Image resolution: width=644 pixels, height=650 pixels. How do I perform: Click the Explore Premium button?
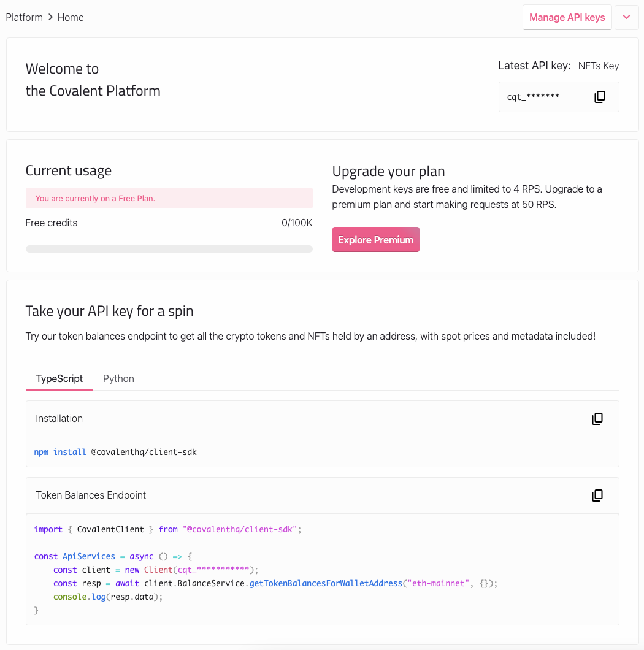point(376,240)
